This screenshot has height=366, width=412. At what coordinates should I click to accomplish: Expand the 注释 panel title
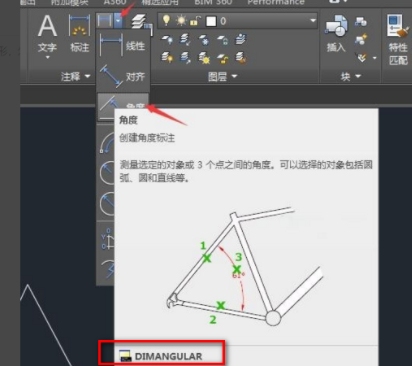click(x=75, y=77)
